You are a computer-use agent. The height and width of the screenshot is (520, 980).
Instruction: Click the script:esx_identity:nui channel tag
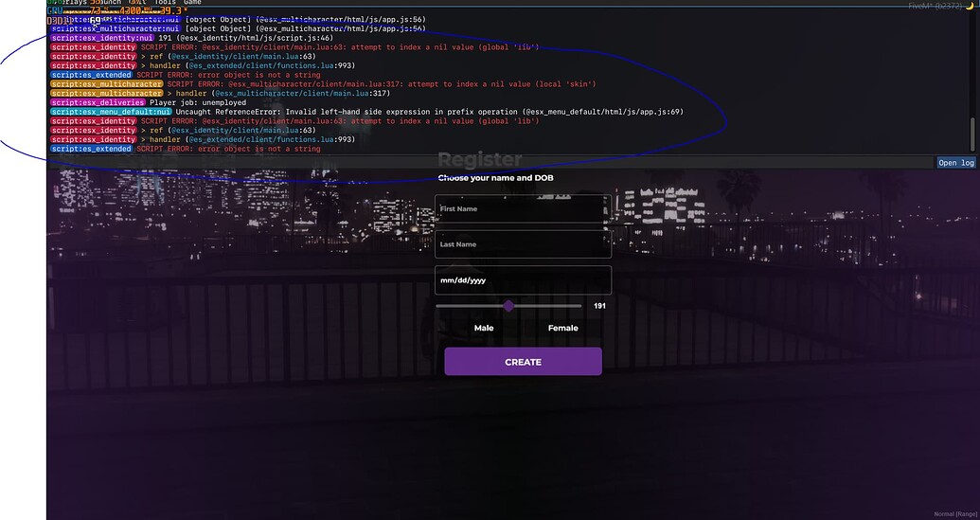(102, 38)
